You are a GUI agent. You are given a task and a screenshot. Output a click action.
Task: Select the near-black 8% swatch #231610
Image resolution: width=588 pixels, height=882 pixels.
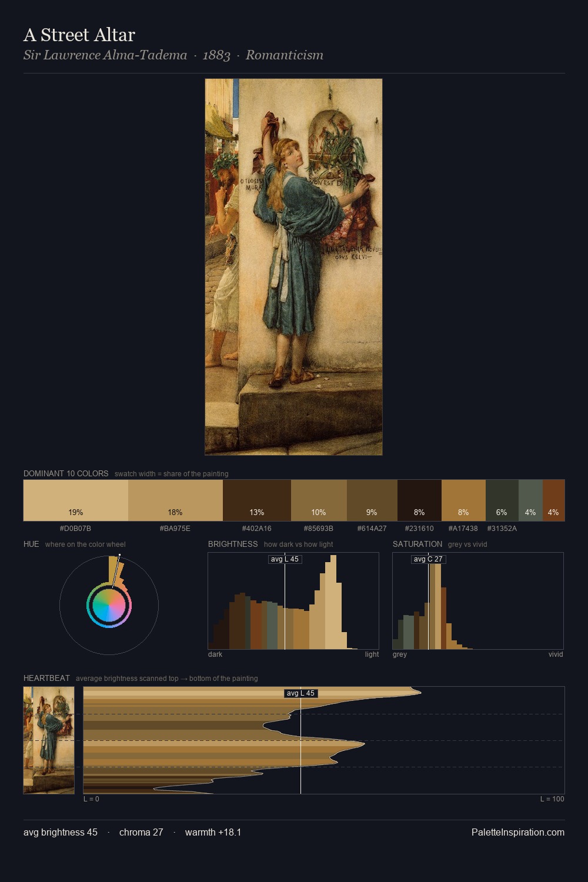click(x=419, y=500)
